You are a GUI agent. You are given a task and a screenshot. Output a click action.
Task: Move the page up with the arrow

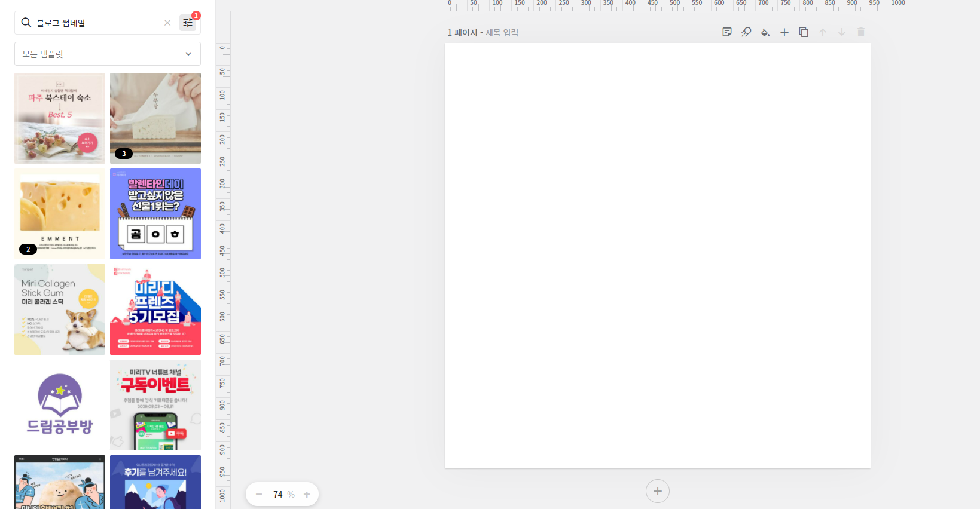[823, 32]
